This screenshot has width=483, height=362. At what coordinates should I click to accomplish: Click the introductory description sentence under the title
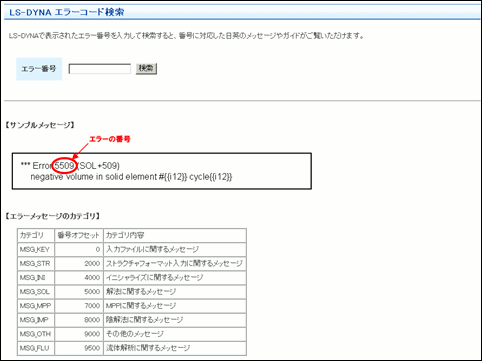pyautogui.click(x=187, y=36)
